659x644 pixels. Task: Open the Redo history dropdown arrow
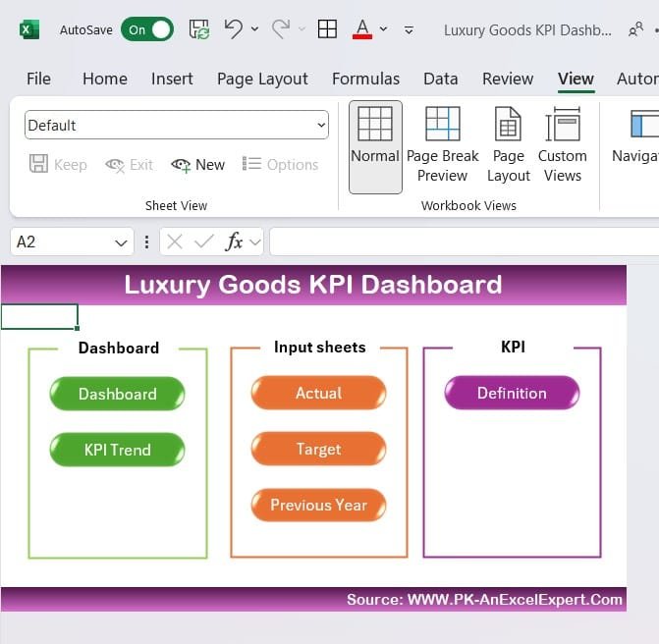click(302, 29)
